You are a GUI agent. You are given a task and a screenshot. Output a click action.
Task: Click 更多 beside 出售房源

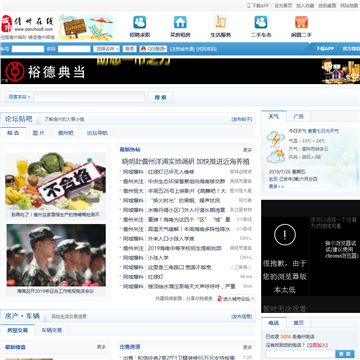tap(247, 347)
